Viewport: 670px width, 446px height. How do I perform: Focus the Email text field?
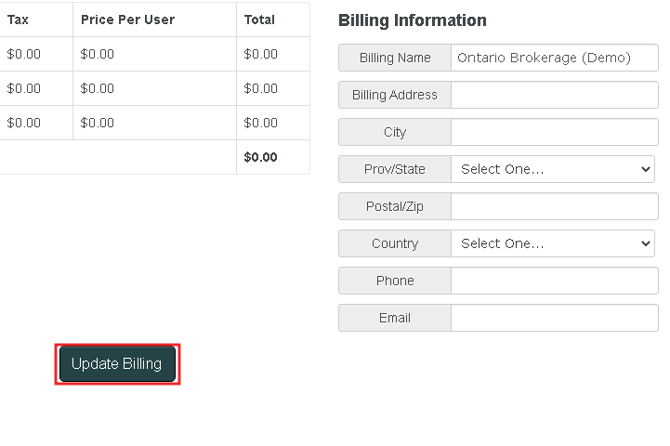point(554,318)
